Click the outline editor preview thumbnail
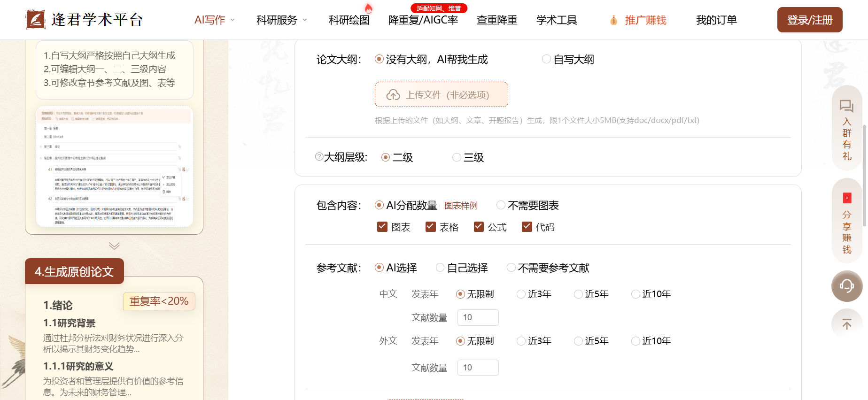Screen dimensions: 868x400 115,167
